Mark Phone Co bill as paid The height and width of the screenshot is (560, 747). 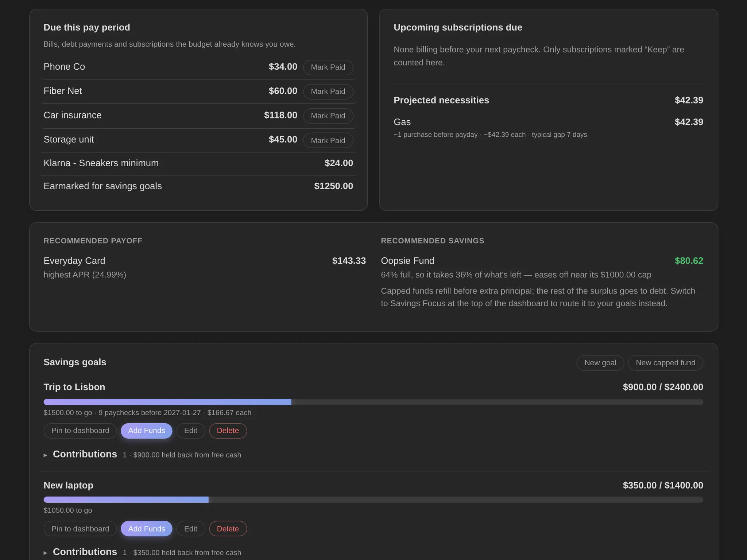pos(328,67)
